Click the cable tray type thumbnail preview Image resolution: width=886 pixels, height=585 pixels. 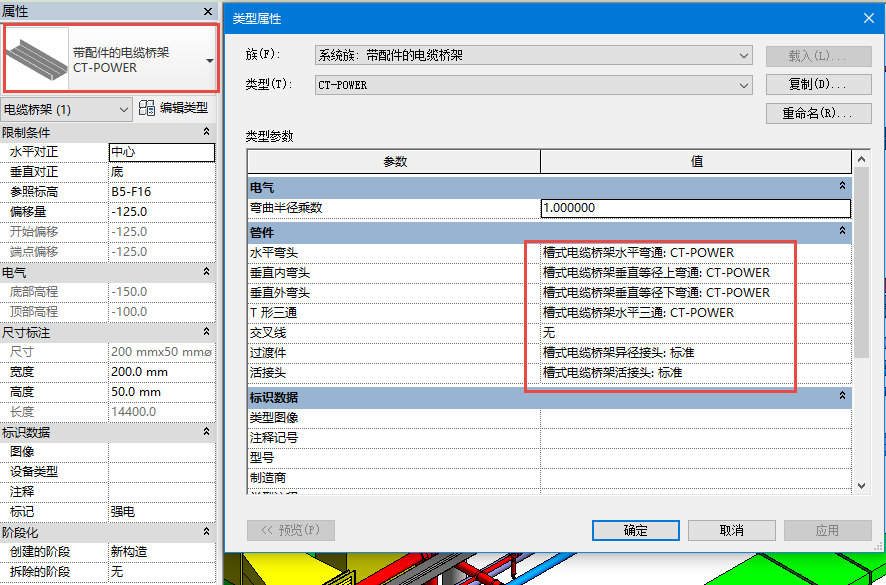pos(36,58)
